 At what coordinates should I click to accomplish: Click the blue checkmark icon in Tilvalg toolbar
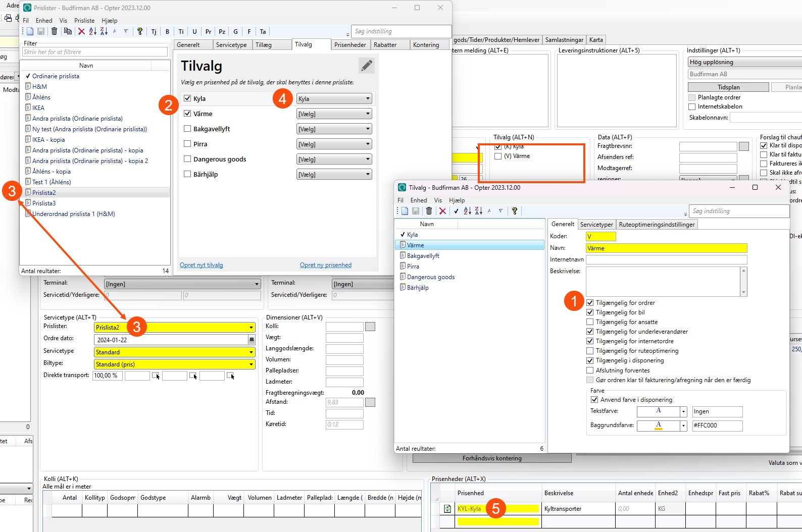click(x=456, y=211)
